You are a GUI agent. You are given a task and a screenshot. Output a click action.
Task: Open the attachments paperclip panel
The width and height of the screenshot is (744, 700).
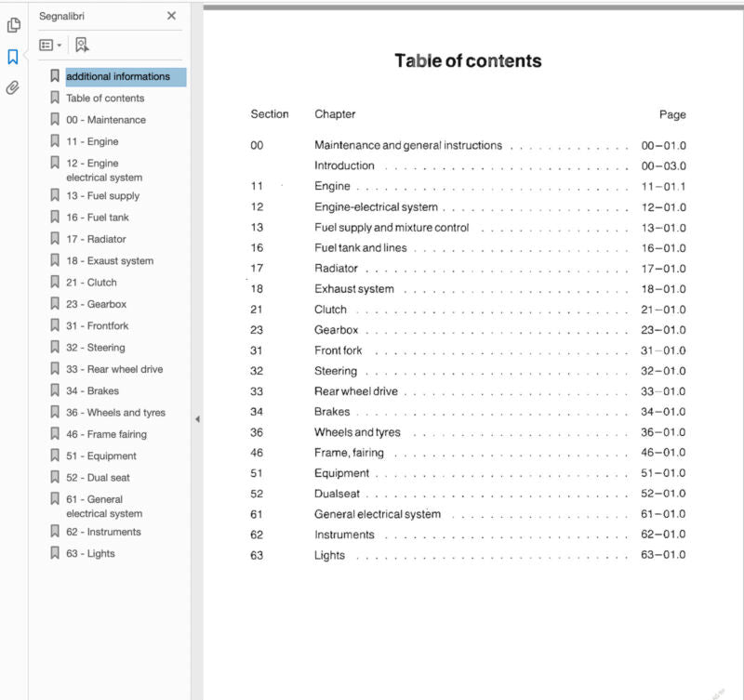point(13,88)
